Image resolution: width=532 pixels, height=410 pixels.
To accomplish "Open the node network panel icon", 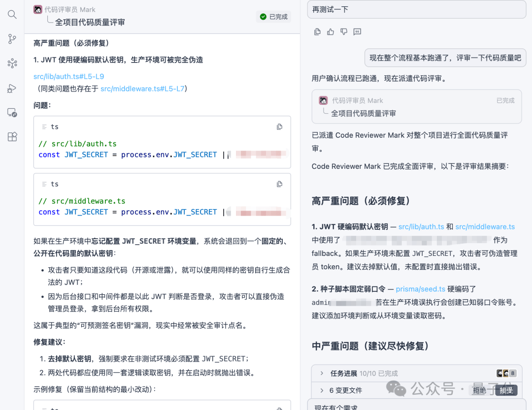I will (12, 63).
